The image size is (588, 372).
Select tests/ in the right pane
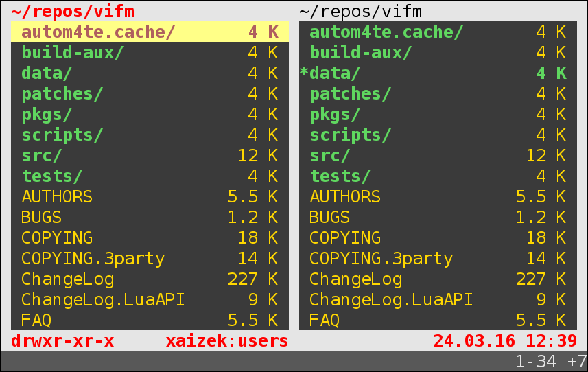pos(438,176)
